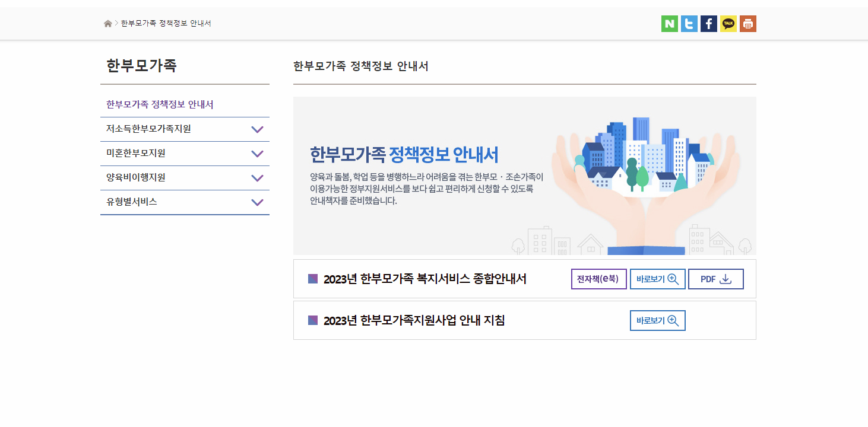This screenshot has width=868, height=427.
Task: Share the page via KakaoTalk
Action: 728,23
